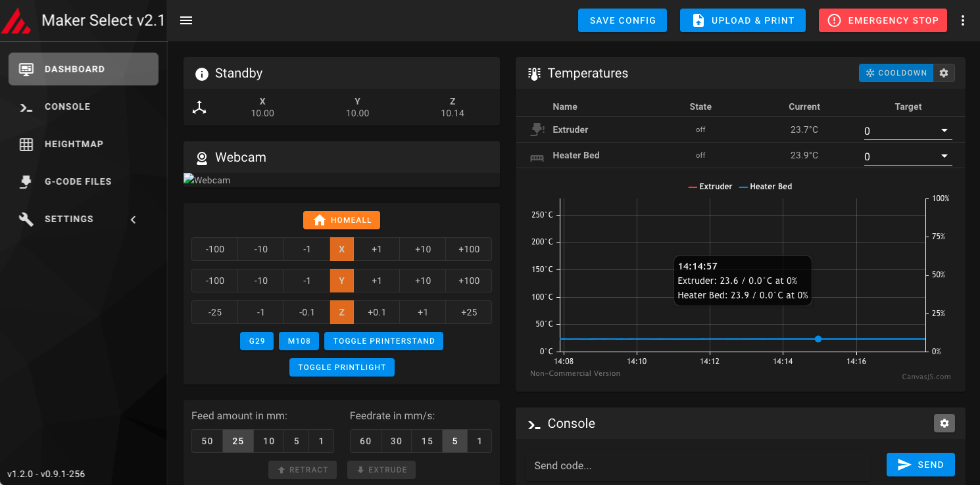Click the Settings wrench icon
Viewport: 980px width, 485px height.
click(26, 219)
